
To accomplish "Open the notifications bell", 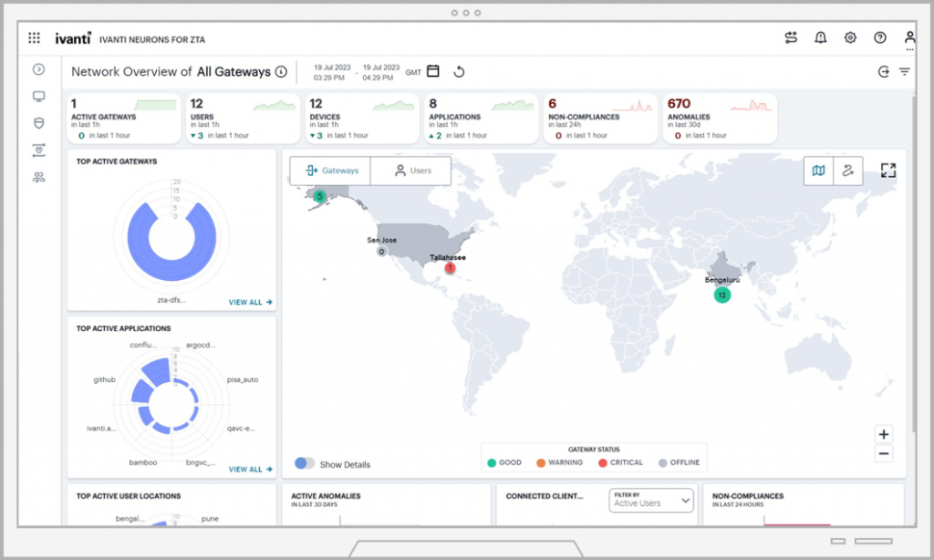I will pos(820,37).
